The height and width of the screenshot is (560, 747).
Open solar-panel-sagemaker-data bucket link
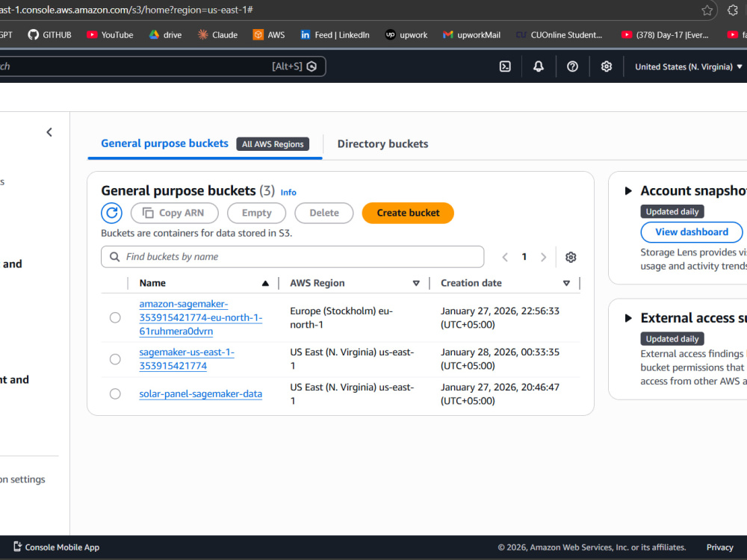pos(200,393)
